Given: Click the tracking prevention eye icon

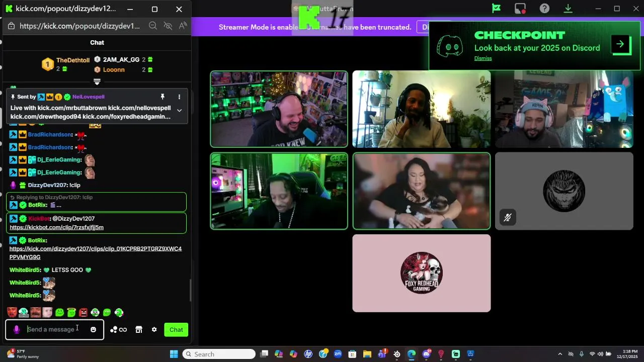Looking at the screenshot, I should tap(168, 26).
